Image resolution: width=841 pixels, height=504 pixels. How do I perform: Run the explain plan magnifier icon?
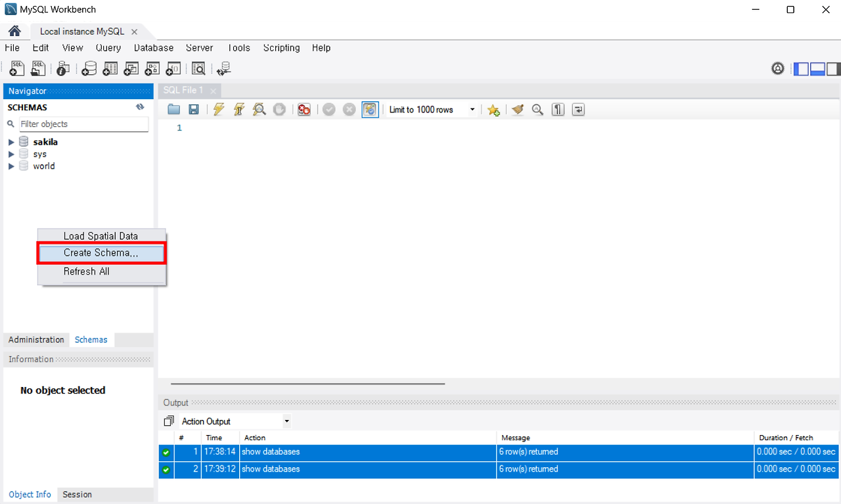(x=260, y=110)
